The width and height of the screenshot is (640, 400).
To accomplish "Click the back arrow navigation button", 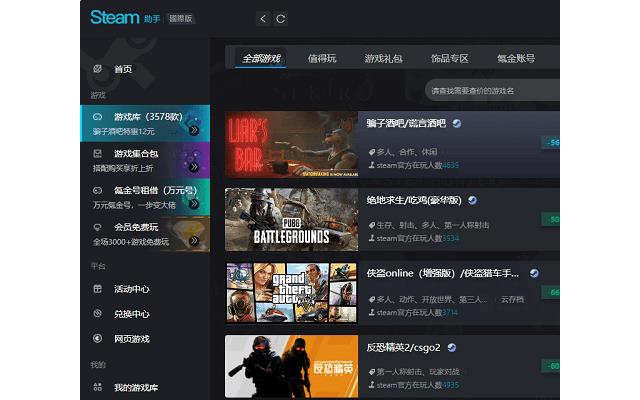I will tap(263, 18).
